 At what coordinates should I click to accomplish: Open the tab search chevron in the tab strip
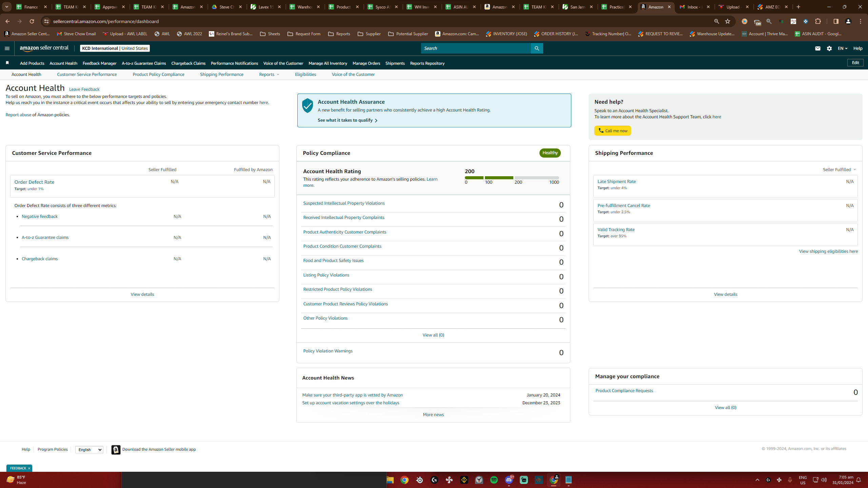[6, 7]
